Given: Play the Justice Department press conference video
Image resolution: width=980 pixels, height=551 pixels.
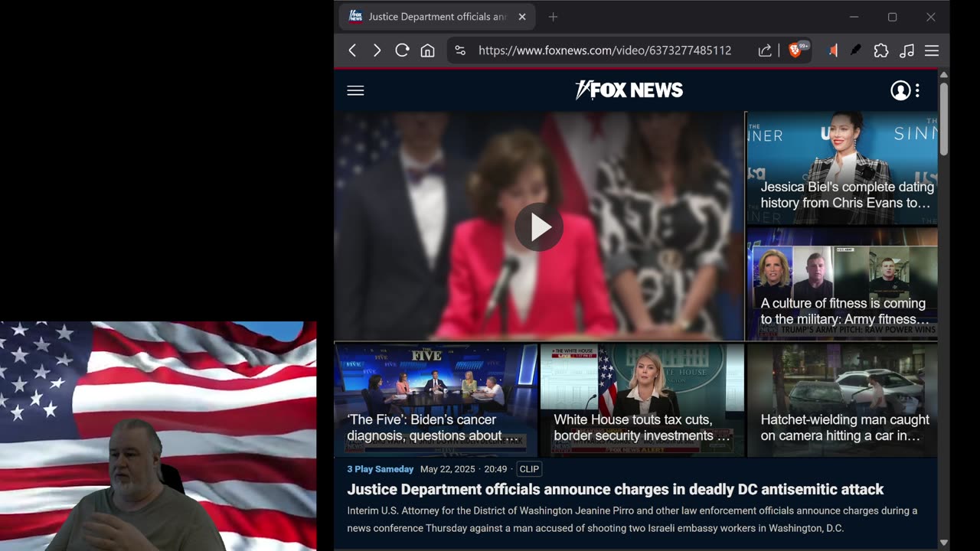Looking at the screenshot, I should point(539,227).
